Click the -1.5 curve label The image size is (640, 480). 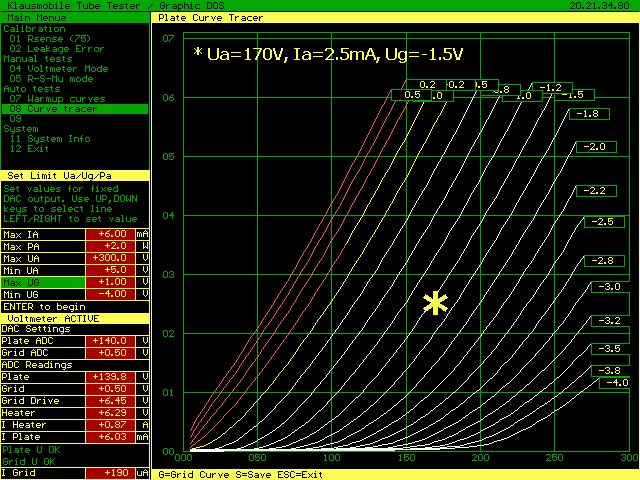pos(576,95)
